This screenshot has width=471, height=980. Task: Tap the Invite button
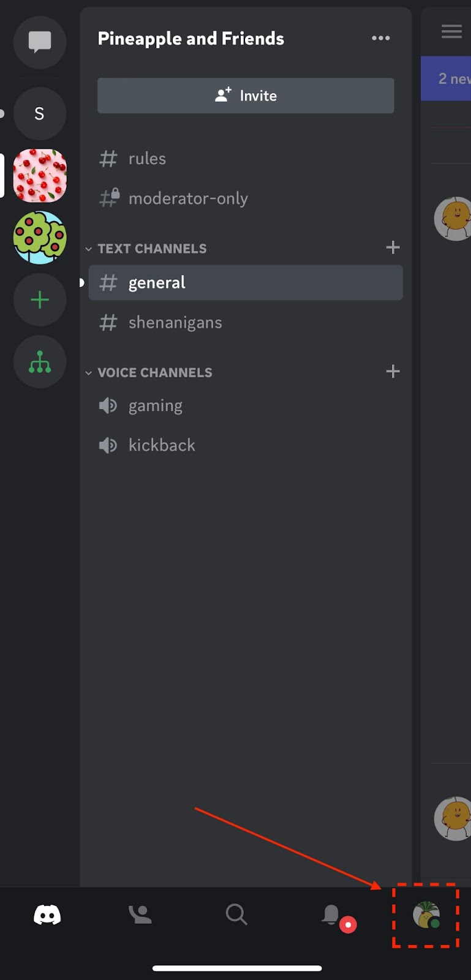coord(245,96)
